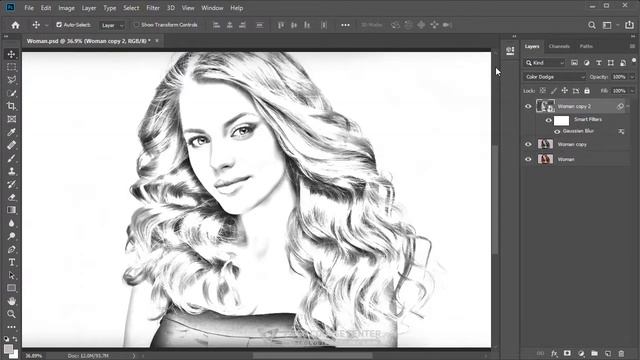Select the Frame tool

click(11, 119)
